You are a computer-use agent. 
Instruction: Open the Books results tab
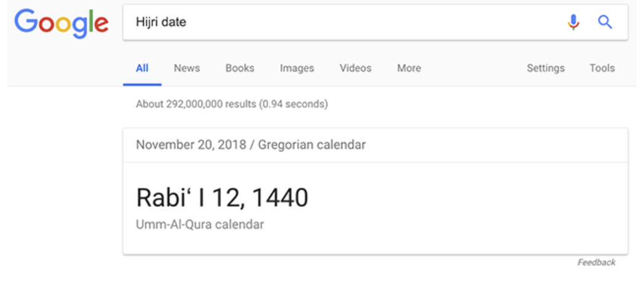pyautogui.click(x=240, y=68)
